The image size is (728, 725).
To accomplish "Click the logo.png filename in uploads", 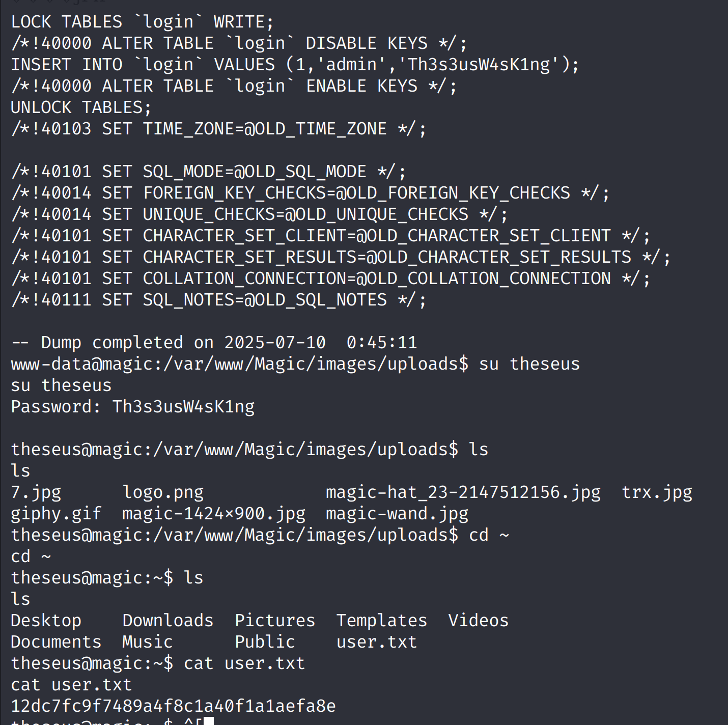I will (163, 492).
